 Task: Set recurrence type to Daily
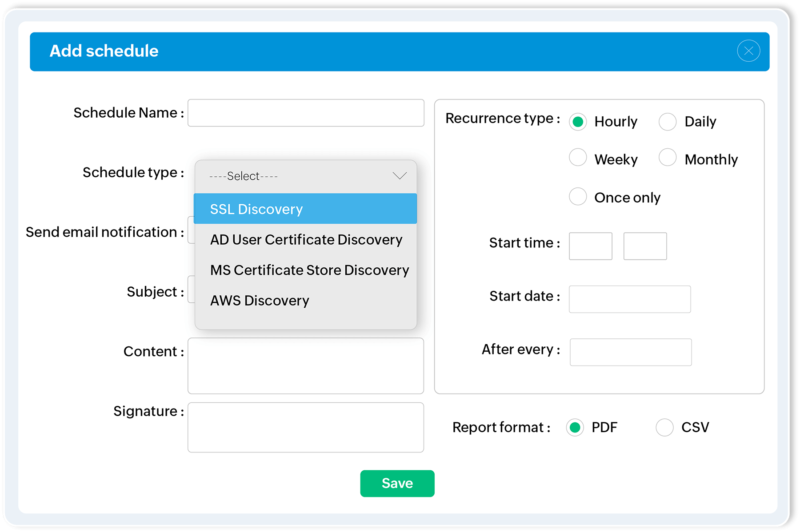(668, 122)
